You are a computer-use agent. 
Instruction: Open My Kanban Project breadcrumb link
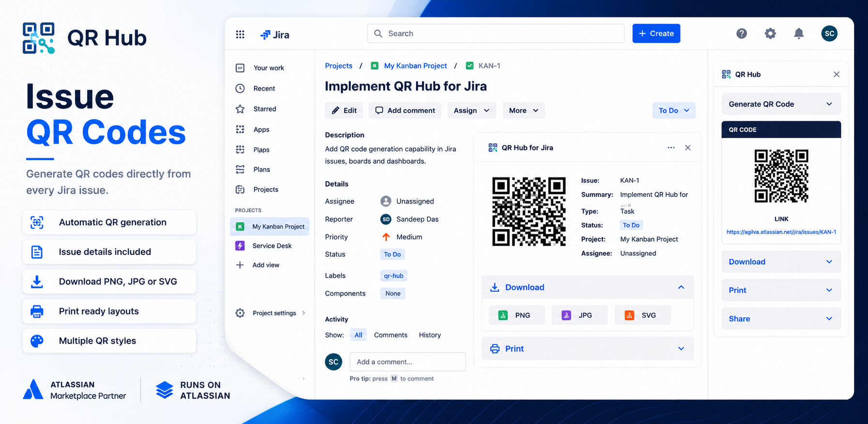[x=416, y=66]
